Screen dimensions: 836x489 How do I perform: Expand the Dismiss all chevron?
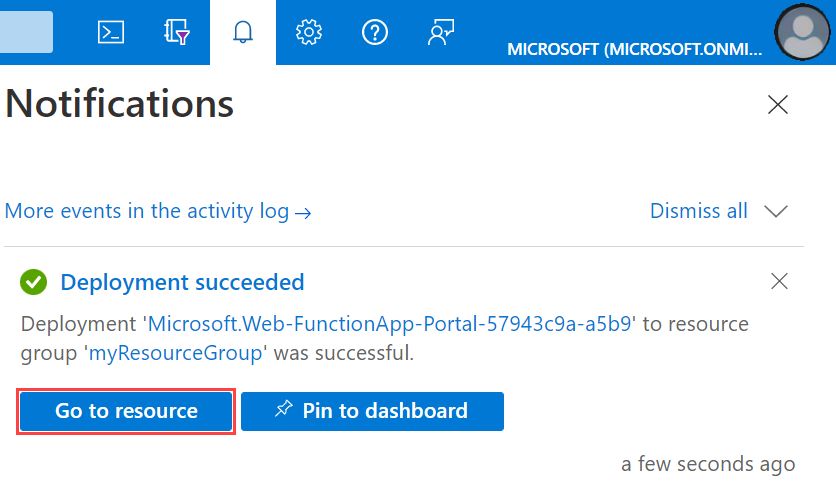click(x=776, y=211)
